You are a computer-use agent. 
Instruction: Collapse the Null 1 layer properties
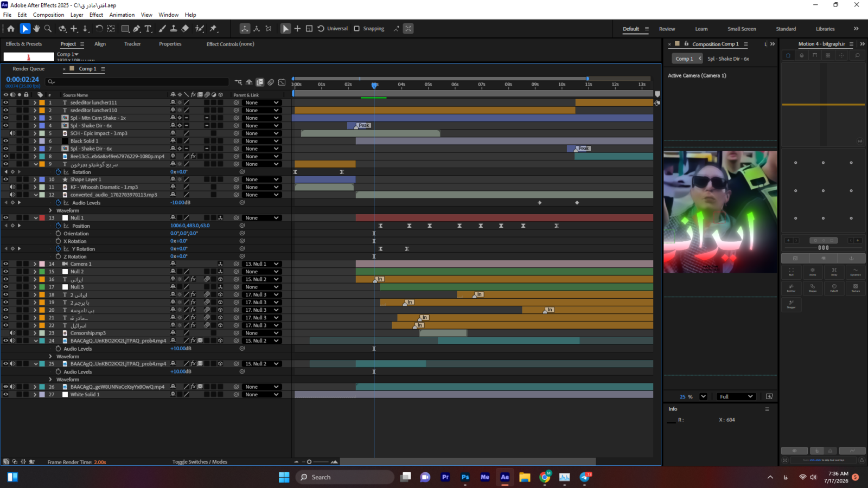[x=35, y=218]
